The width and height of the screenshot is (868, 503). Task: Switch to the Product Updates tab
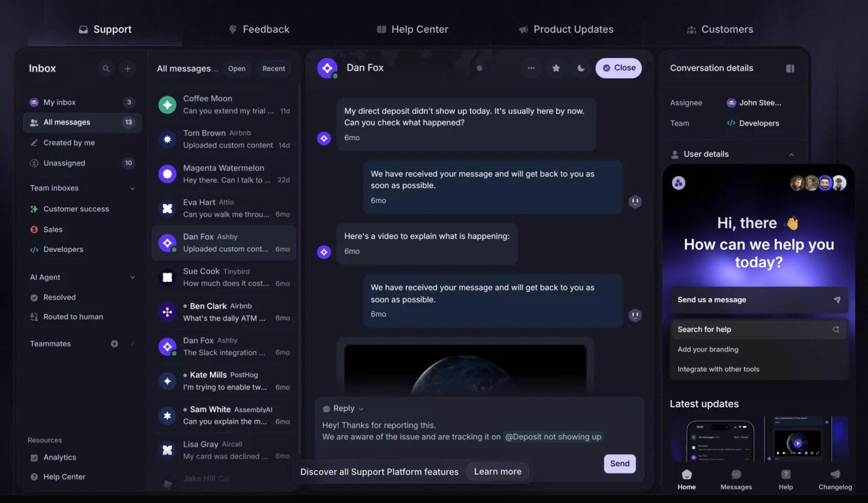coord(566,30)
